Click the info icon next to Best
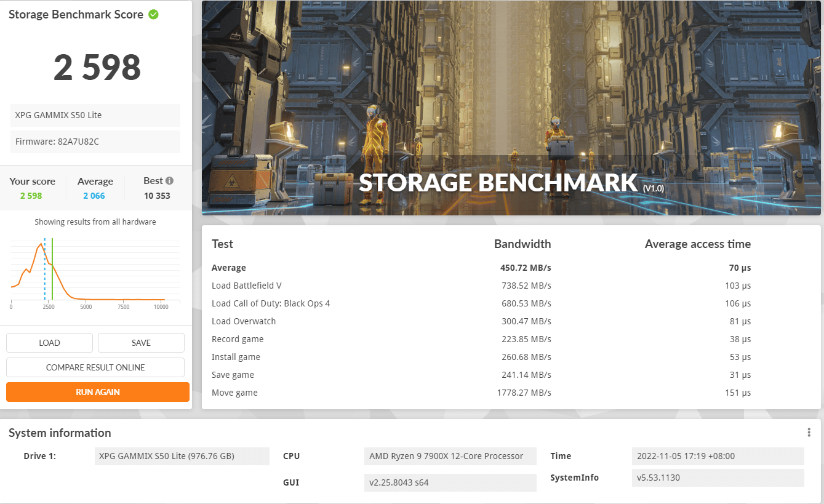The image size is (824, 504). tap(169, 181)
